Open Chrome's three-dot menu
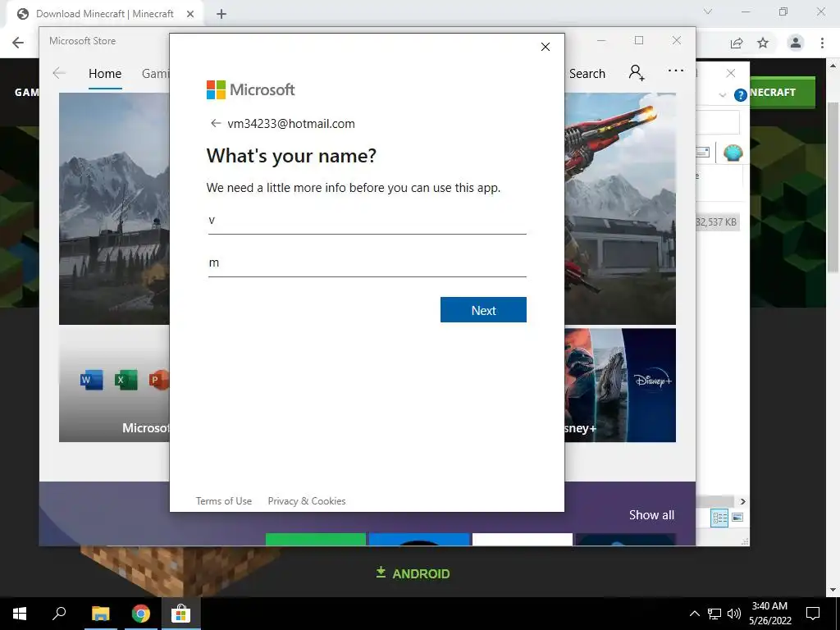 (x=822, y=43)
